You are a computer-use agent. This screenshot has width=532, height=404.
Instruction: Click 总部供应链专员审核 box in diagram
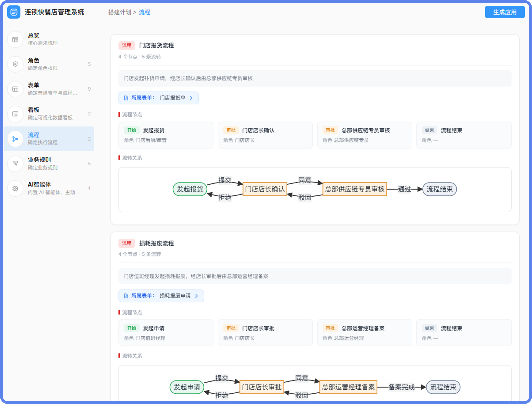pyautogui.click(x=355, y=189)
